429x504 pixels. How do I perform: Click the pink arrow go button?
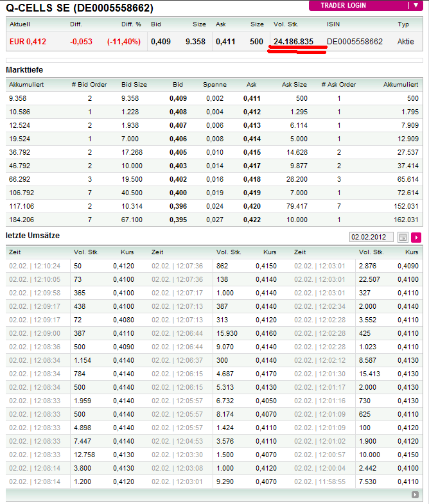416,238
